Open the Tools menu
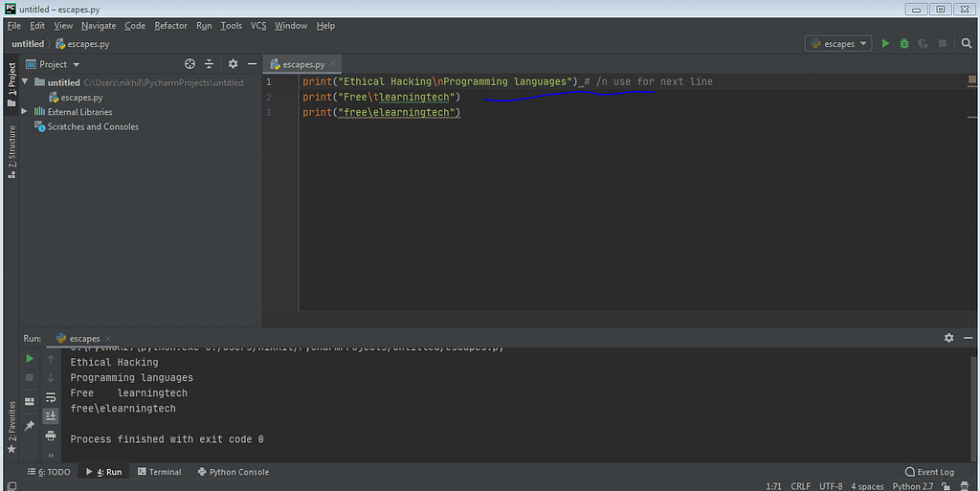 231,26
